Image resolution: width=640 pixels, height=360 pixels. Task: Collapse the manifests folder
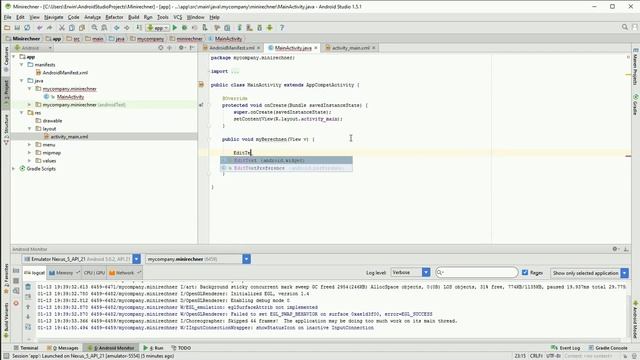[x=22, y=65]
